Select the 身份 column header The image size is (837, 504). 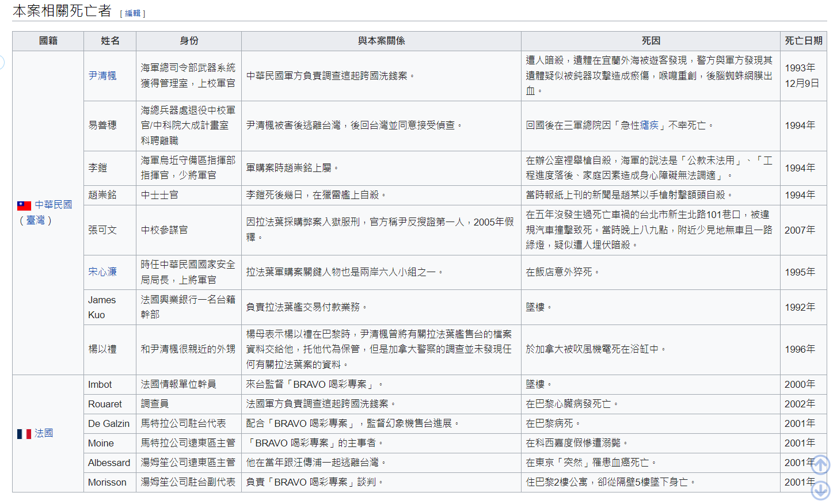pyautogui.click(x=189, y=41)
